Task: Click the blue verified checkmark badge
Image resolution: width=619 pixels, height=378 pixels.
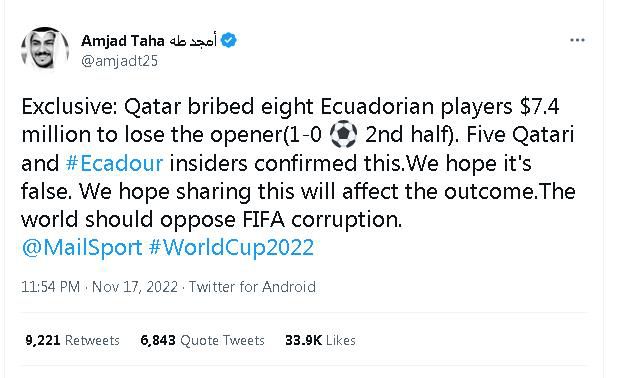Action: (229, 40)
